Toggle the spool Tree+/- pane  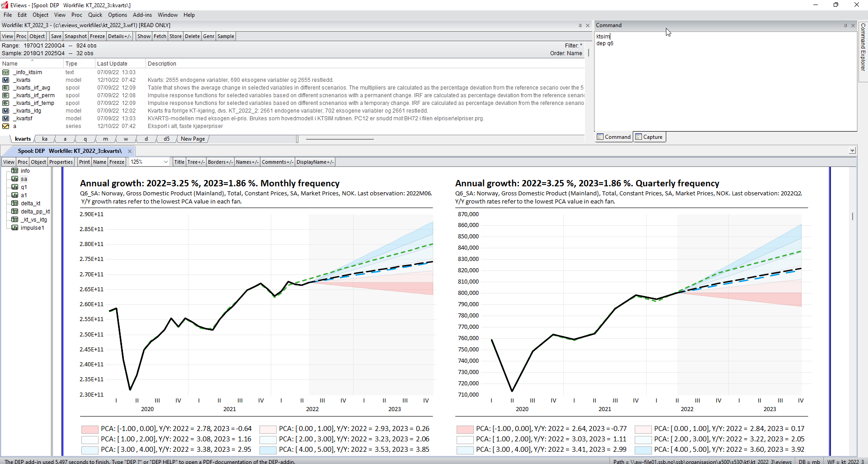(196, 162)
